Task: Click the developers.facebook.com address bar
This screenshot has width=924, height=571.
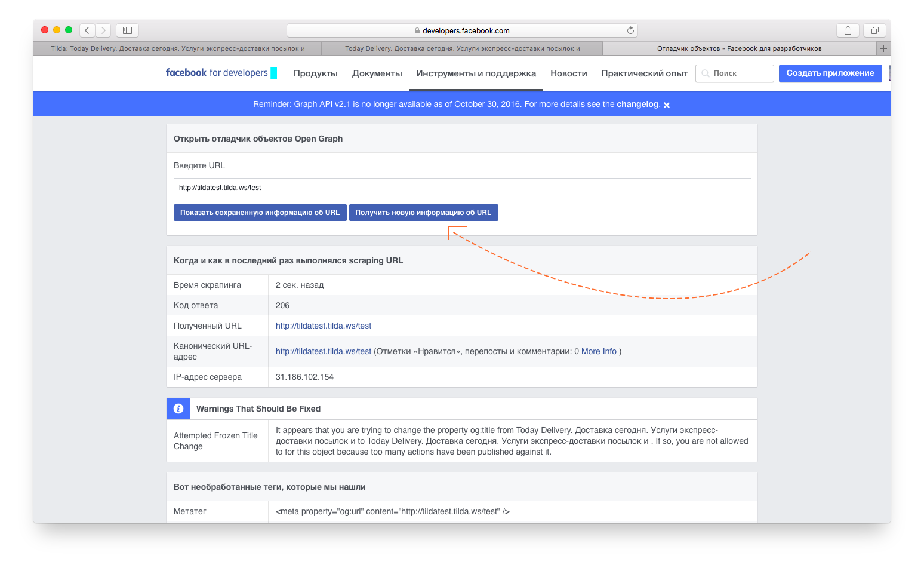Action: (x=462, y=30)
